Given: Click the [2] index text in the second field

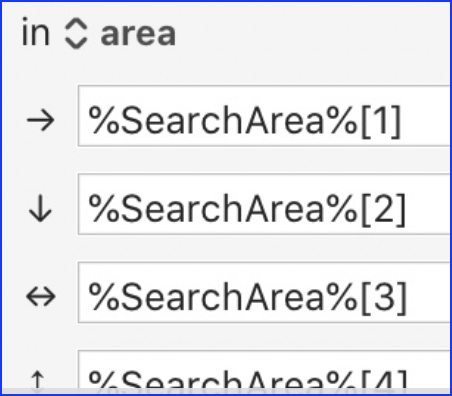Looking at the screenshot, I should click(x=383, y=209).
